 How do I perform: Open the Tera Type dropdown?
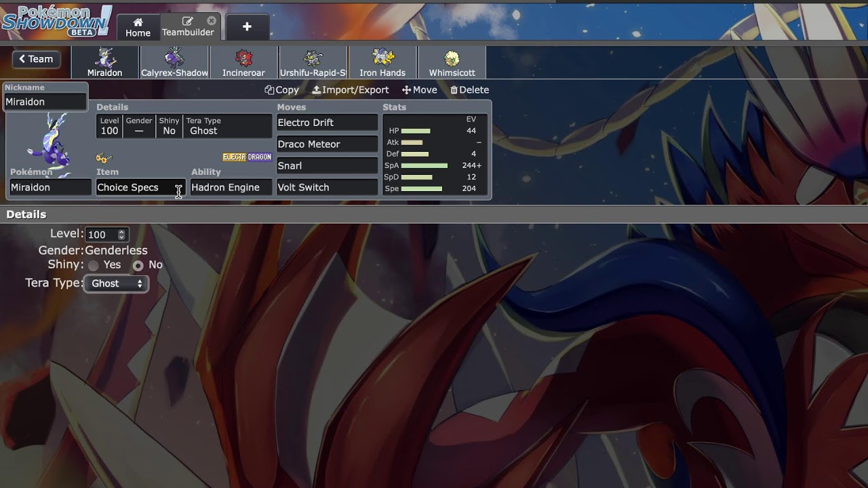(x=117, y=283)
